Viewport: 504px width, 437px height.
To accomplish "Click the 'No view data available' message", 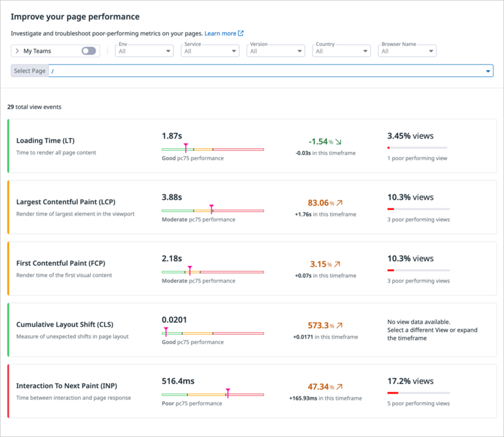I will [x=432, y=330].
